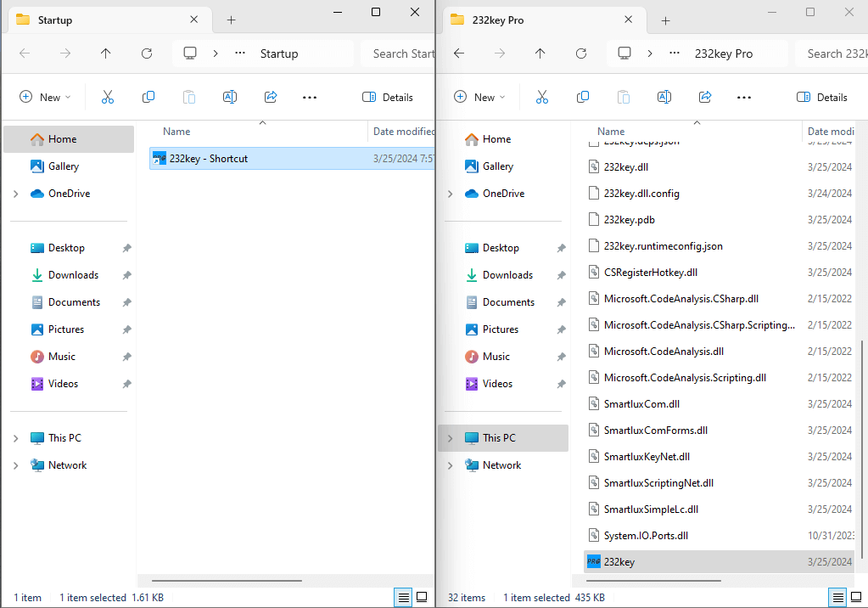The image size is (868, 608).
Task: Select the Startup tab title
Action: (x=55, y=20)
